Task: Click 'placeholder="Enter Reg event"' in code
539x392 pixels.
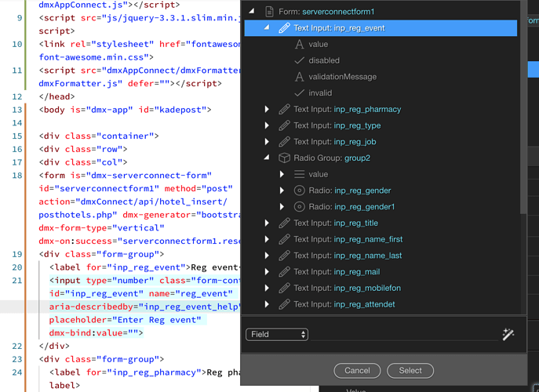Action: [x=125, y=320]
